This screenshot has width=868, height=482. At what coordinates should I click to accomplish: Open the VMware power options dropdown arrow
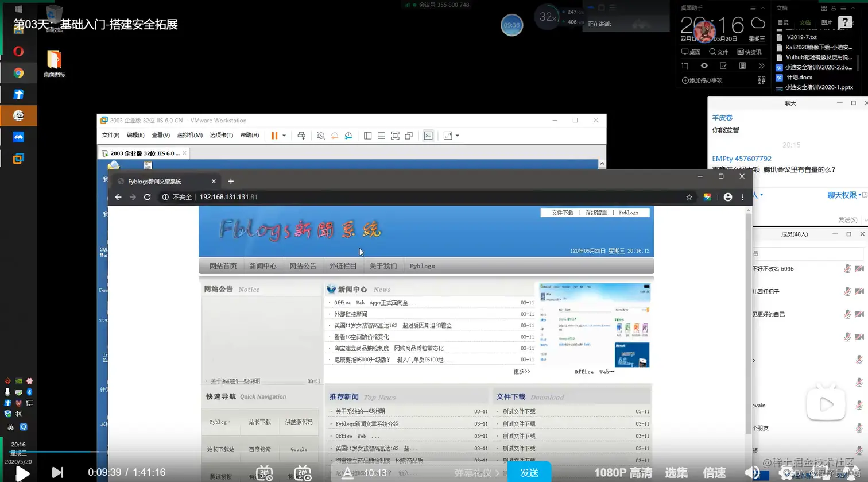coord(284,136)
